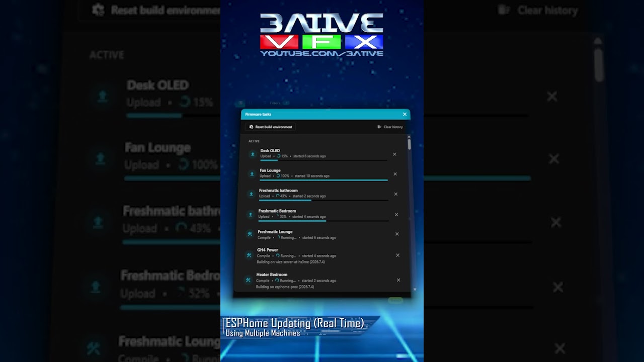Click the compile tools icon beside GH4 Power
Viewport: 644px width, 362px height.
pos(249,255)
